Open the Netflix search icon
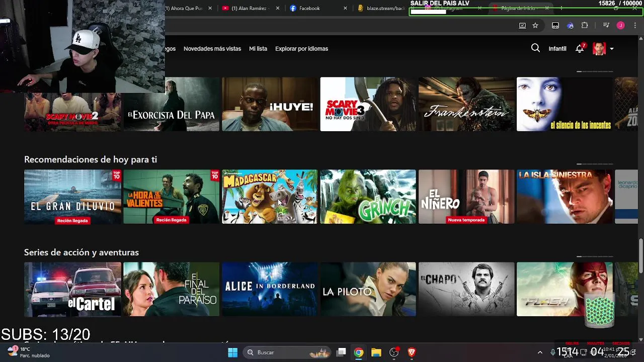 pyautogui.click(x=535, y=48)
